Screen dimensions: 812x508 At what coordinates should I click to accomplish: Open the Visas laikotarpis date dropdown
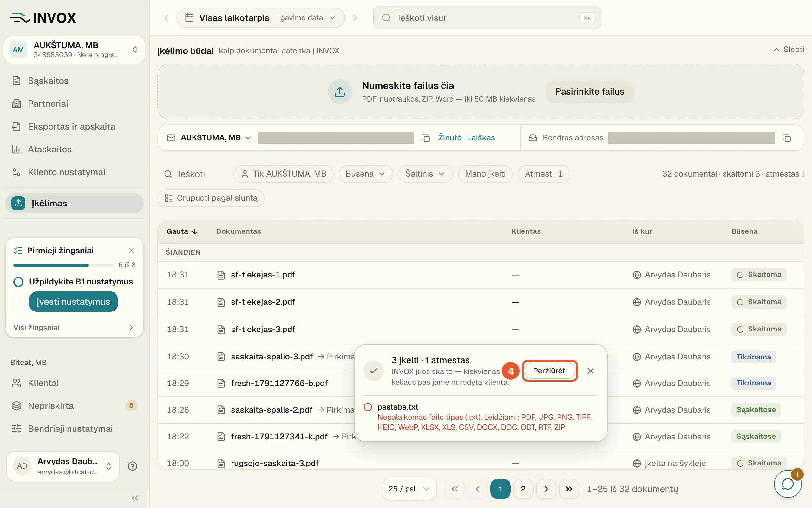(260, 18)
